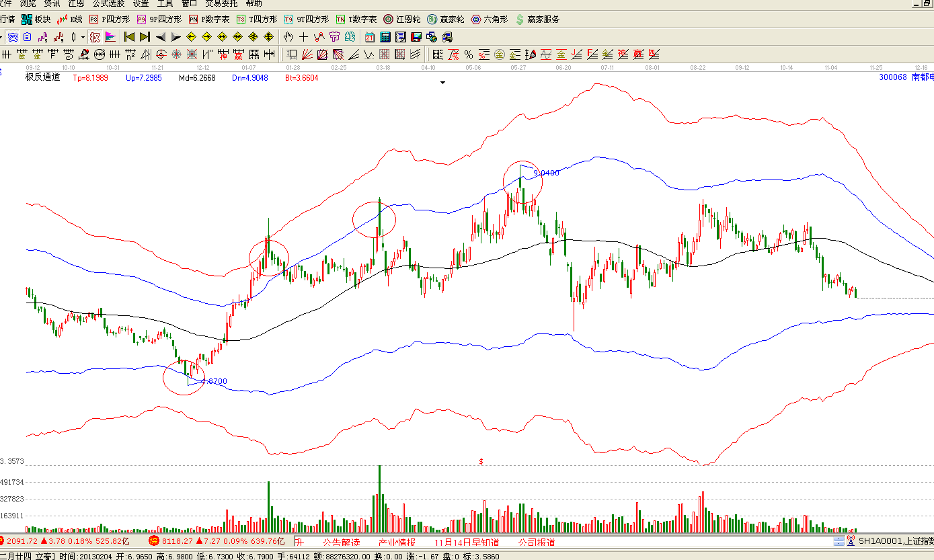This screenshot has width=934, height=560.
Task: Open the 公告解读 link in bottom bar
Action: [341, 542]
